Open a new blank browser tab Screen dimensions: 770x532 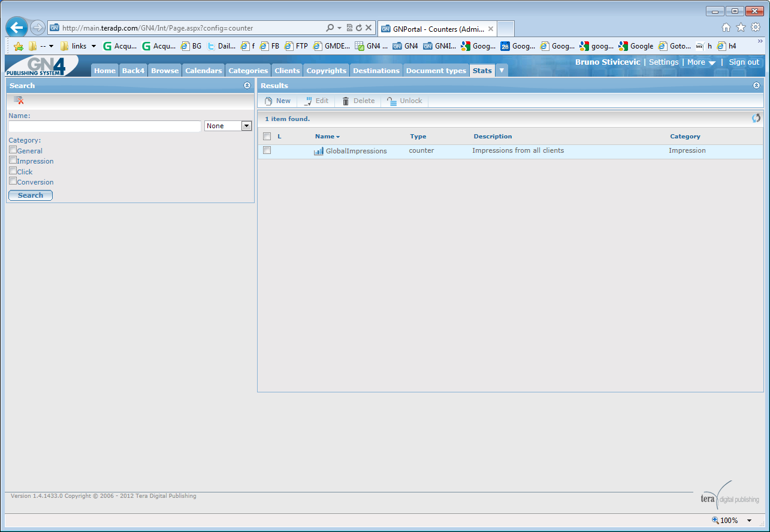(506, 28)
